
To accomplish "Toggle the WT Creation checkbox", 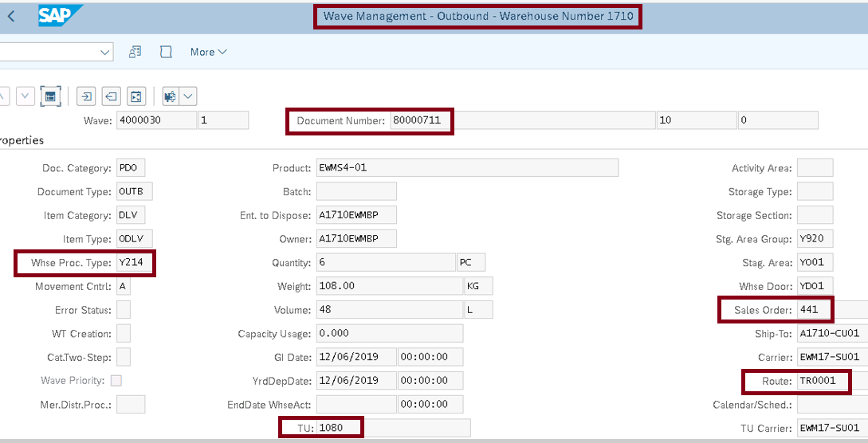I will point(124,334).
